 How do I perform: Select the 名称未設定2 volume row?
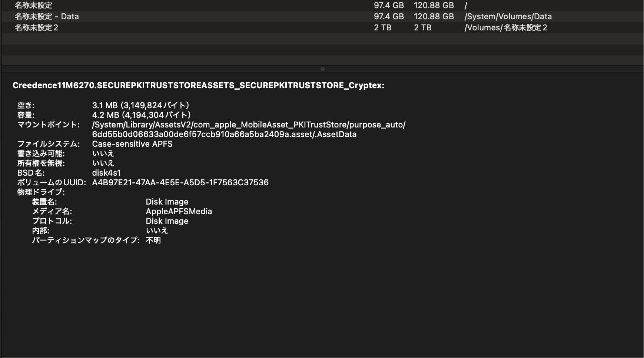(x=36, y=28)
